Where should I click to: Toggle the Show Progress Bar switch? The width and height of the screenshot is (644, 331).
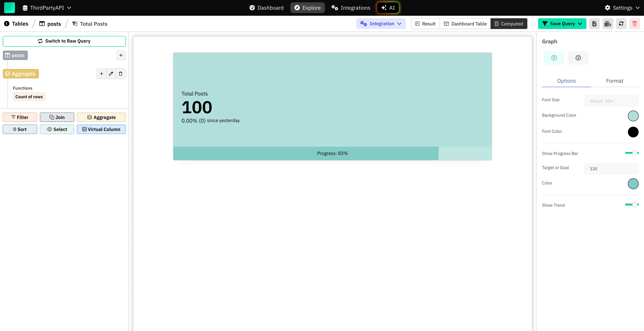coord(631,153)
